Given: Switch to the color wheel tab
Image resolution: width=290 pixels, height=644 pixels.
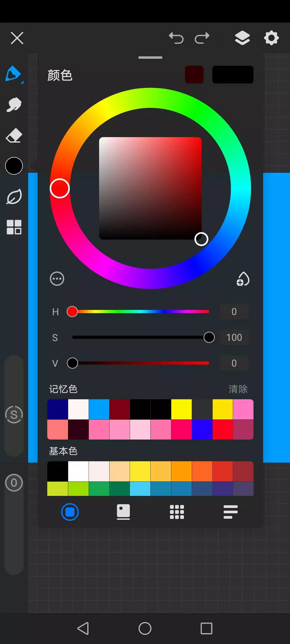Looking at the screenshot, I should click(x=70, y=512).
